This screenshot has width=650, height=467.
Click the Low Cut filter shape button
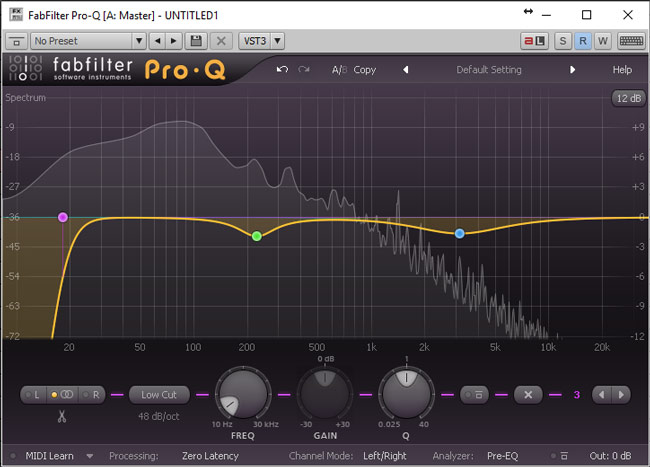coord(159,394)
